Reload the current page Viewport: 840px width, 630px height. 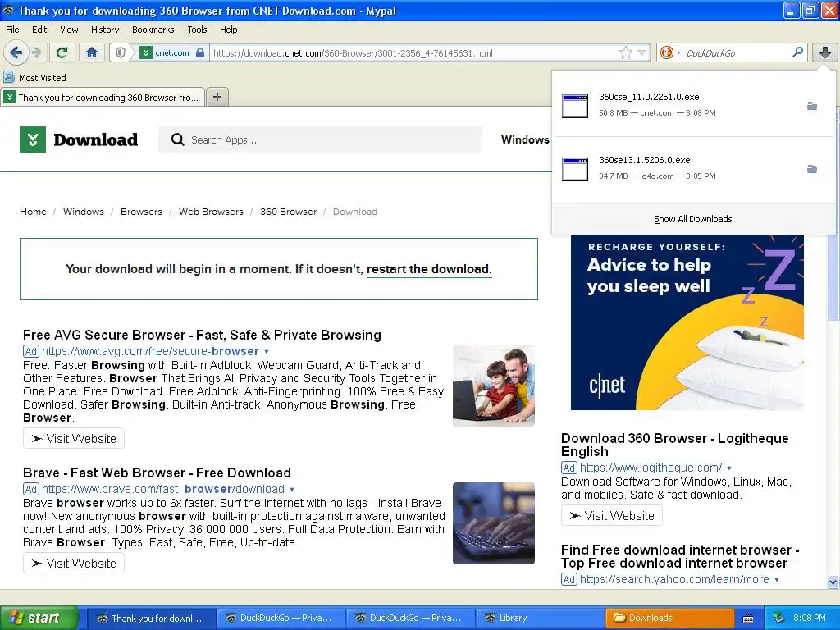point(62,52)
